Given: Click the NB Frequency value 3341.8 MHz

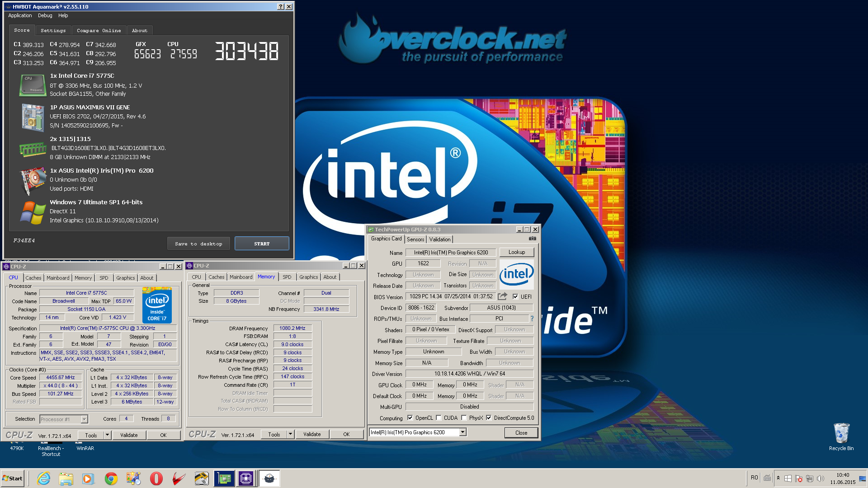Looking at the screenshot, I should [326, 309].
